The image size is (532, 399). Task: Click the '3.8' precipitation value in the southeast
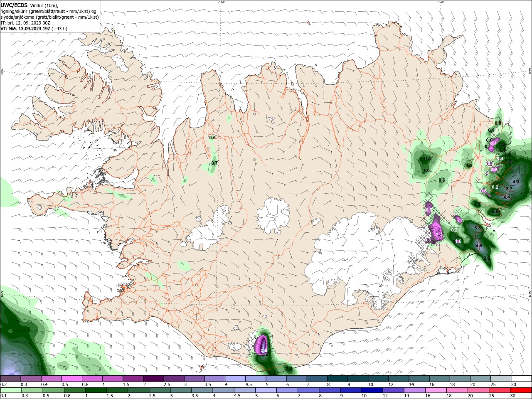pos(478,228)
